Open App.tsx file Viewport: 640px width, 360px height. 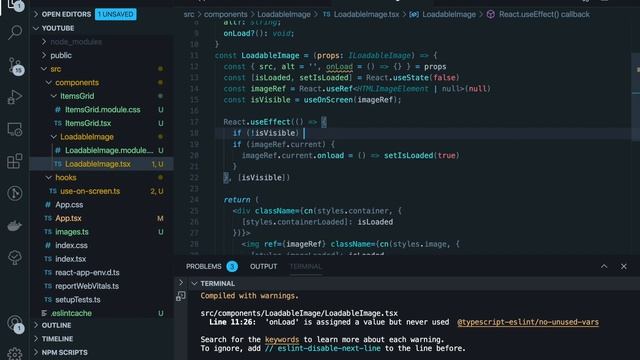(x=68, y=218)
